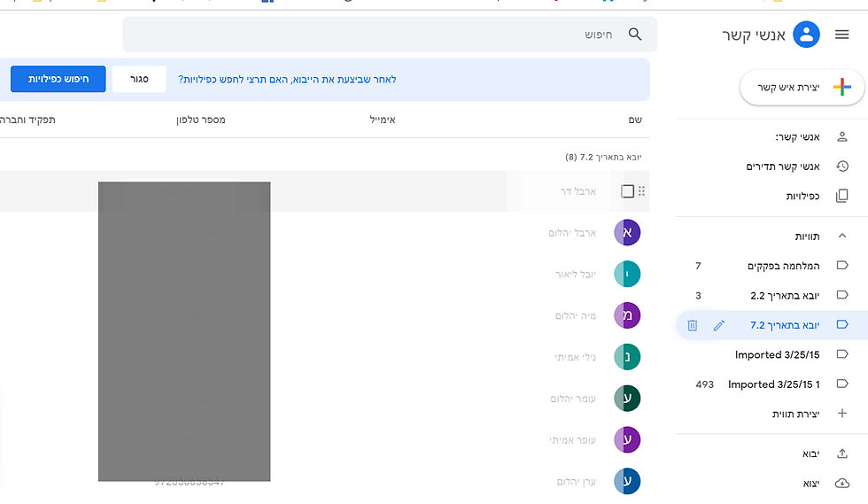
Task: Open the main hamburger menu
Action: (842, 35)
